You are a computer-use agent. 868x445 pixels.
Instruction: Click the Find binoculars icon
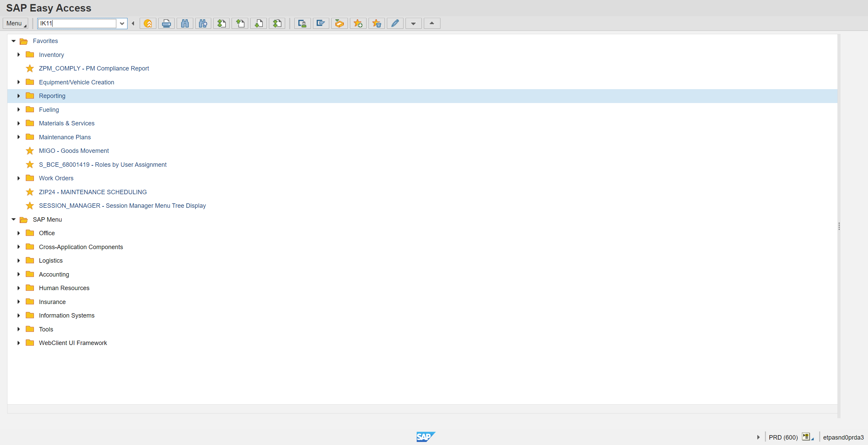point(185,23)
